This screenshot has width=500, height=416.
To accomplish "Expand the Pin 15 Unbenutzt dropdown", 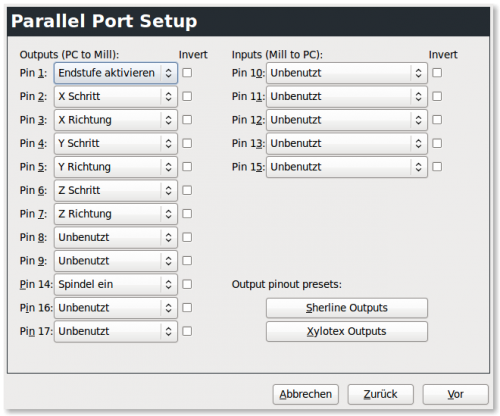I will pos(347,167).
